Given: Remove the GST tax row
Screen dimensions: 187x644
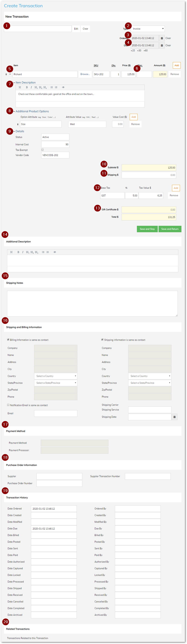Looking at the screenshot, I should point(174,195).
